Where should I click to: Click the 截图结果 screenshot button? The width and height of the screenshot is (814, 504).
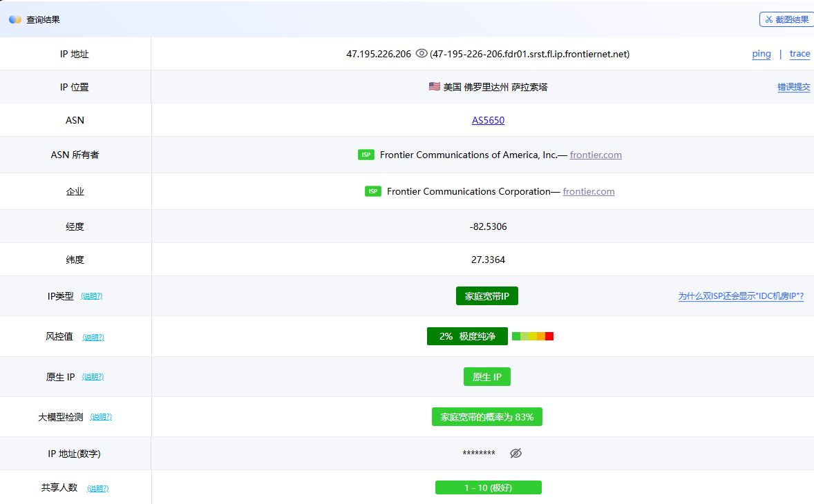786,19
